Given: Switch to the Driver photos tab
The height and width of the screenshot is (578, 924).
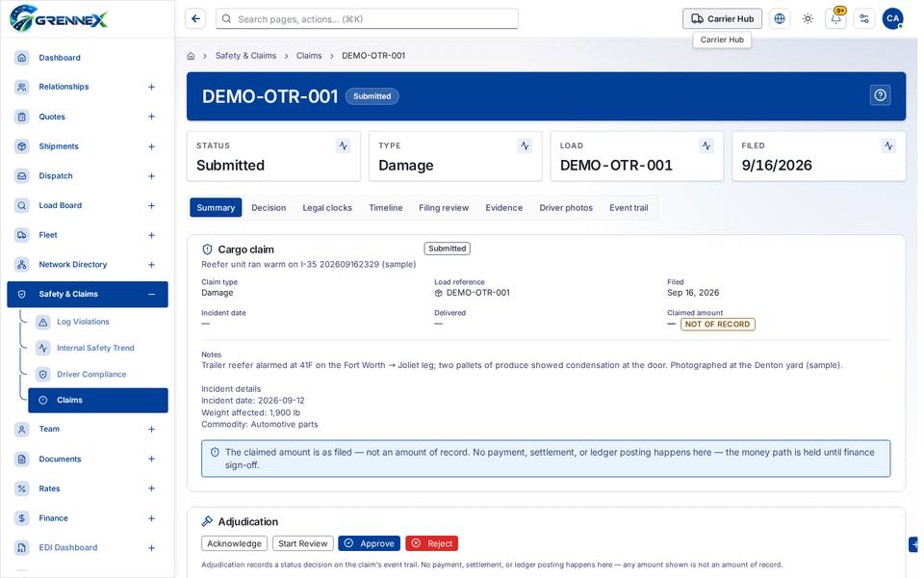Looking at the screenshot, I should pos(566,208).
